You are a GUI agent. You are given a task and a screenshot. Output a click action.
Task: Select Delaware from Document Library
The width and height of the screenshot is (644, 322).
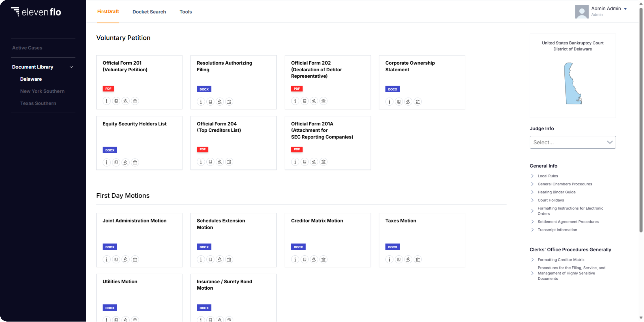31,79
